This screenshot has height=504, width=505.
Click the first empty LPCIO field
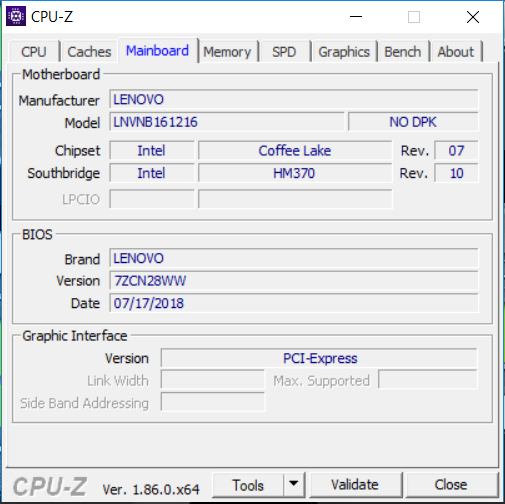pos(152,199)
